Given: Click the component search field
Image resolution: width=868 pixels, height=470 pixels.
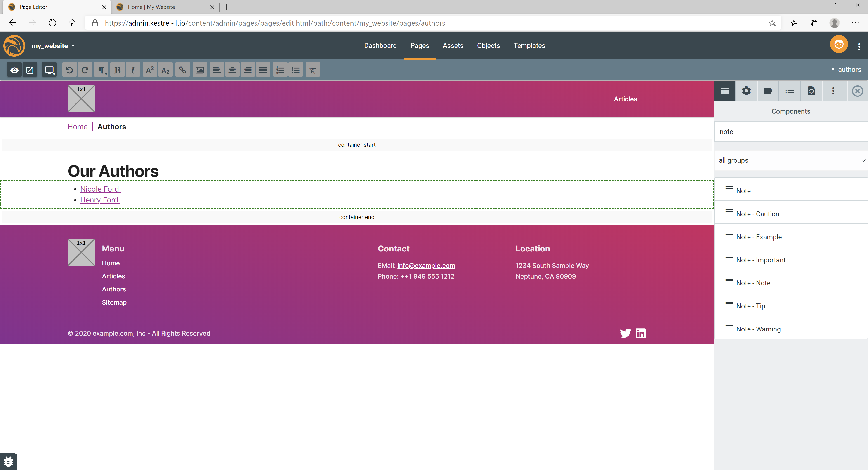Looking at the screenshot, I should [x=790, y=132].
